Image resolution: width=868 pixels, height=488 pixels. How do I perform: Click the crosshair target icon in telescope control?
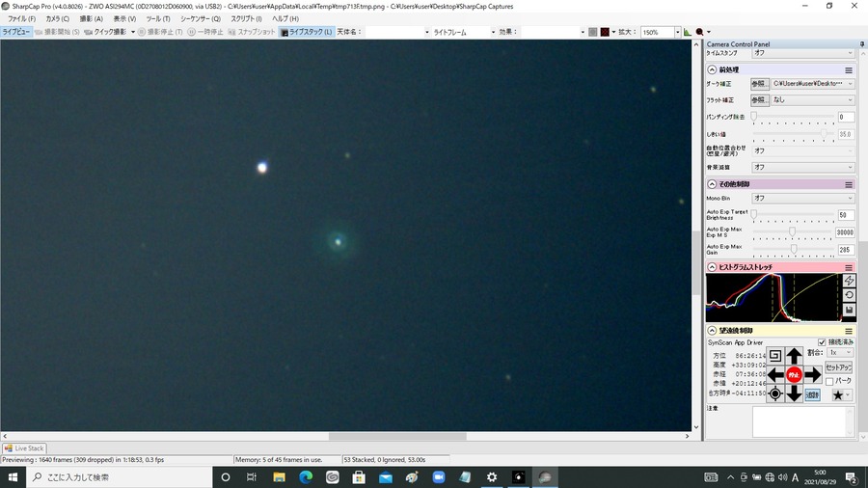[x=775, y=393]
